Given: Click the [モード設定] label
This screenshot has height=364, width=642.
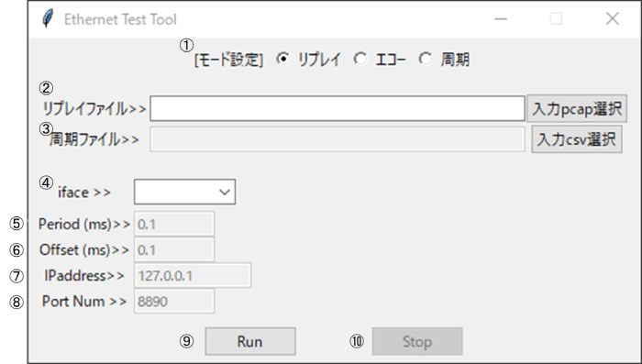Looking at the screenshot, I should [x=228, y=60].
